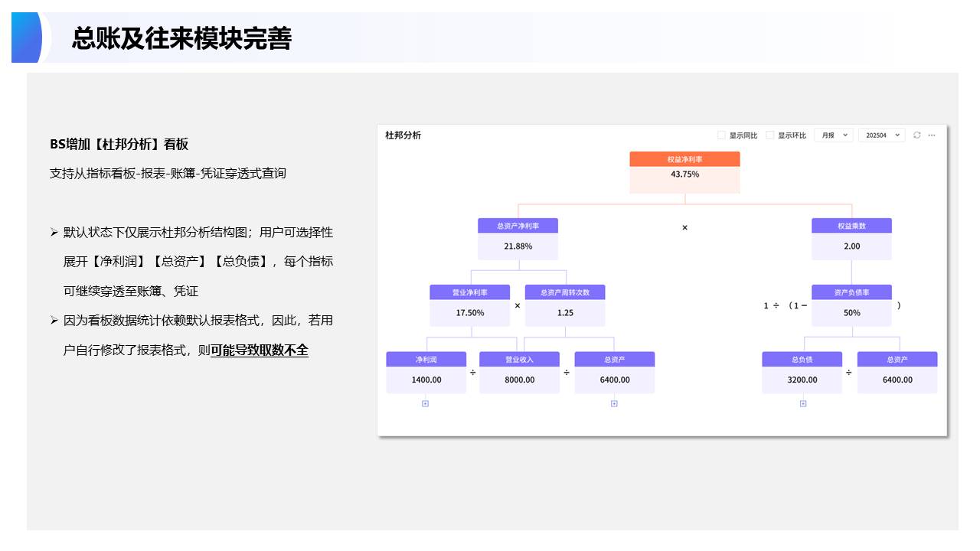Click the 资产负债率 indicator card
Viewport: 980px width, 551px height.
pos(851,305)
